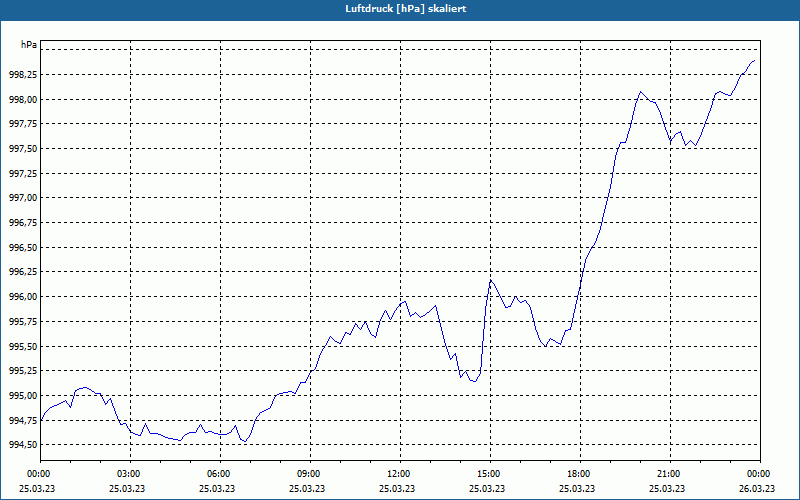The height and width of the screenshot is (500, 800).
Task: Click the 995,00 axis value
Action: 23,395
